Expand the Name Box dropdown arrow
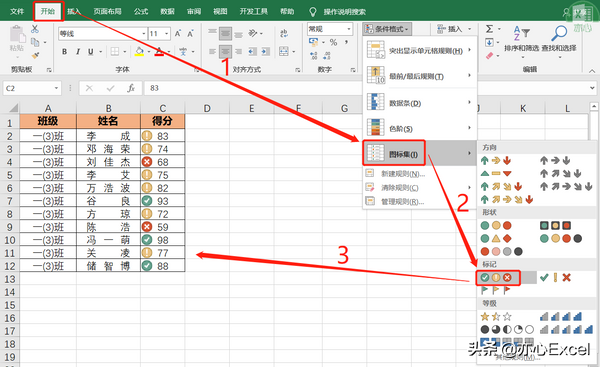The width and height of the screenshot is (600, 367). click(56, 88)
